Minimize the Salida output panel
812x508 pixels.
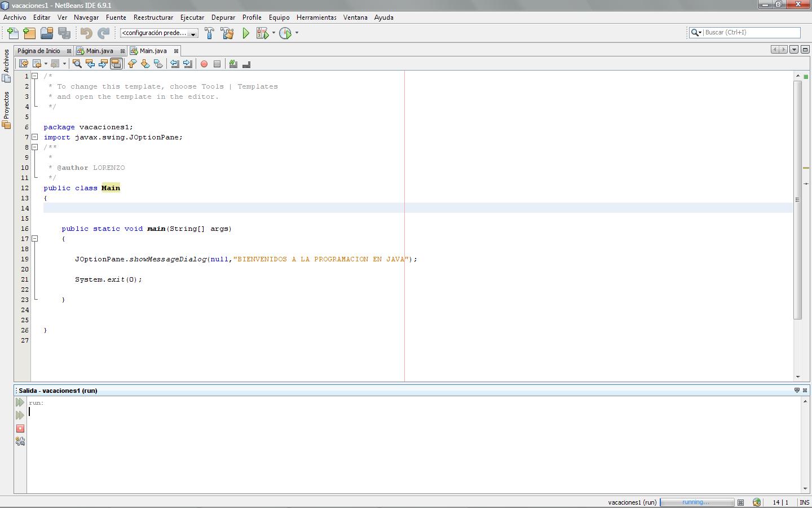(x=797, y=390)
